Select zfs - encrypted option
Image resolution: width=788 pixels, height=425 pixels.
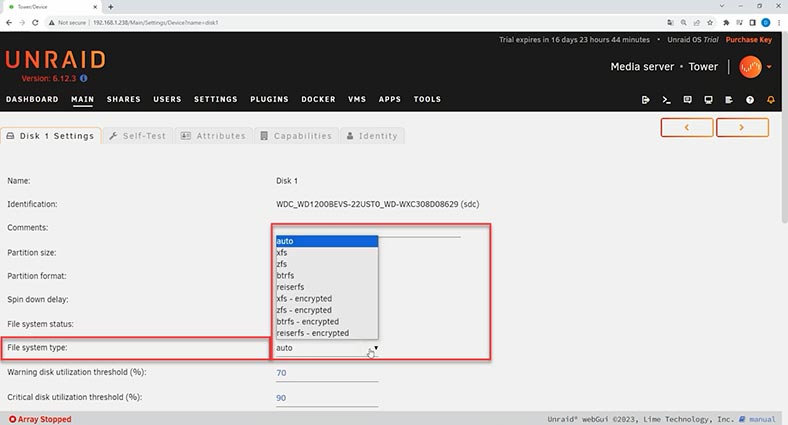click(327, 310)
